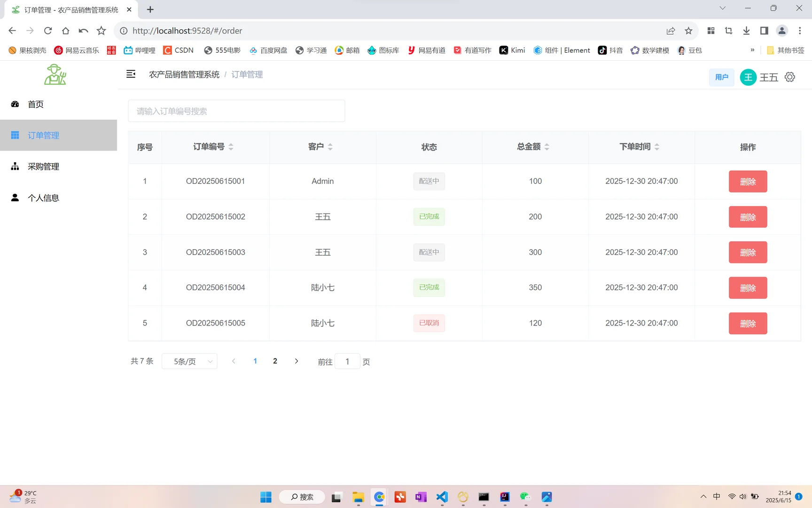Click the 王 user avatar circle
The width and height of the screenshot is (812, 508).
pos(748,77)
